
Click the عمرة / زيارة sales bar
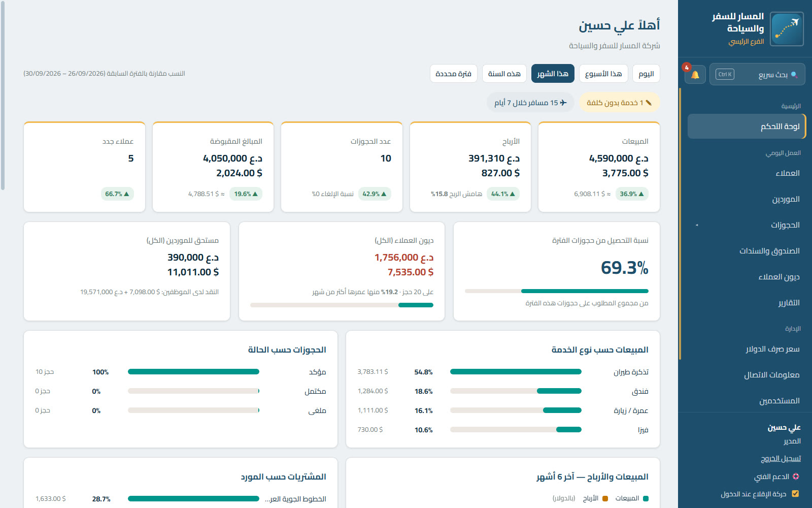pos(516,410)
